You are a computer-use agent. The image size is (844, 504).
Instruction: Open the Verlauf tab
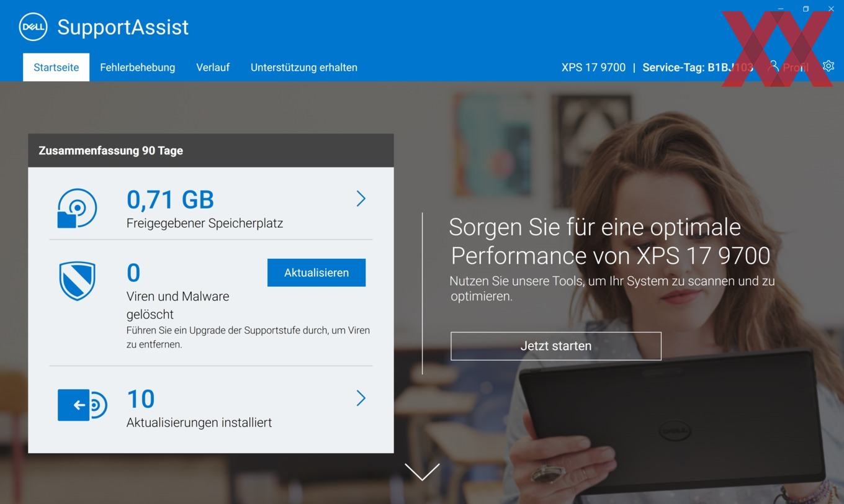pos(213,67)
